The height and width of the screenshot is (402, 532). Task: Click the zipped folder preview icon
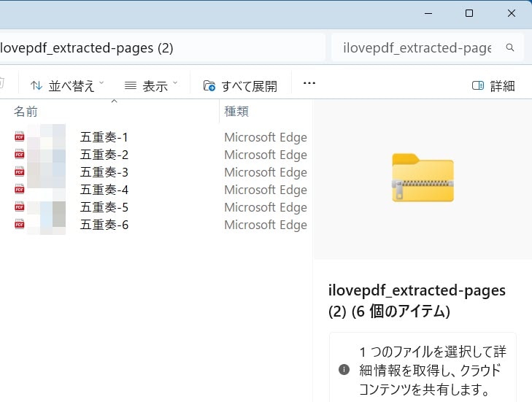[x=423, y=178]
